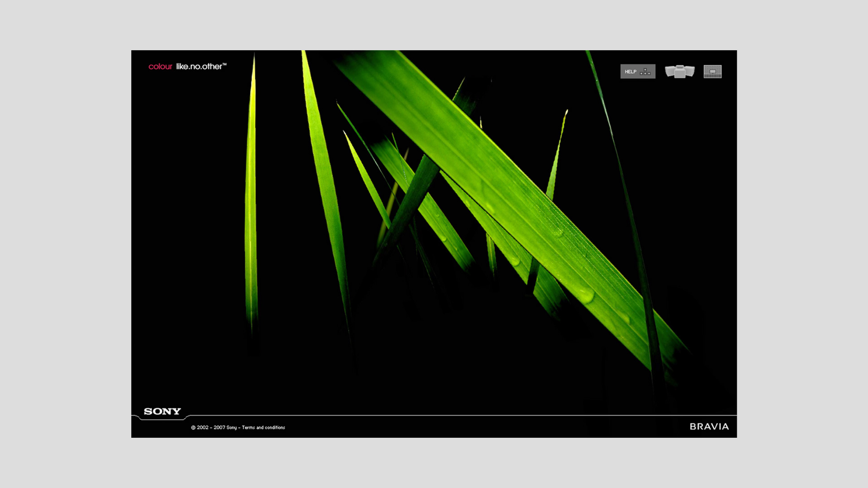Click the copyright © symbol in footer
This screenshot has height=488, width=868.
(193, 428)
